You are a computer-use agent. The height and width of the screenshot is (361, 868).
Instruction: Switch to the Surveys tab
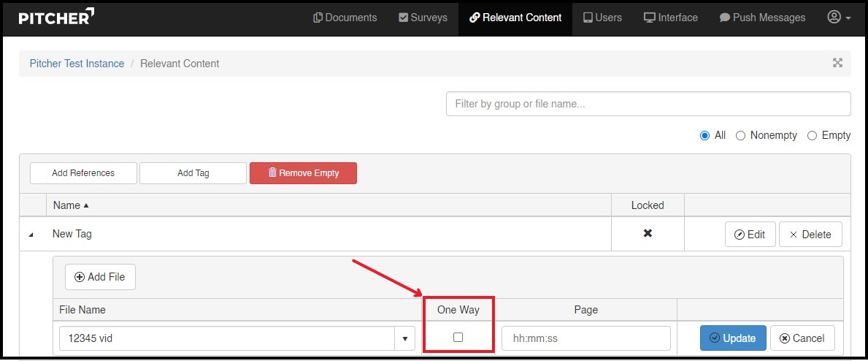pos(423,18)
